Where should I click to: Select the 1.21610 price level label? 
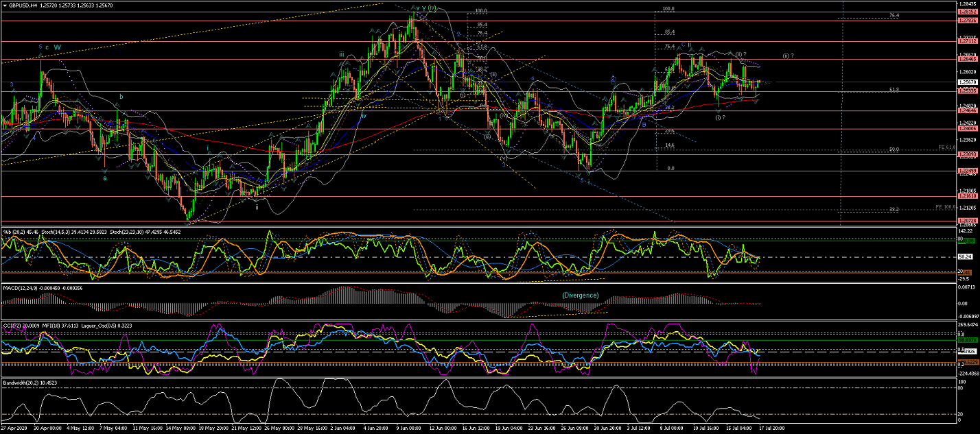click(968, 196)
